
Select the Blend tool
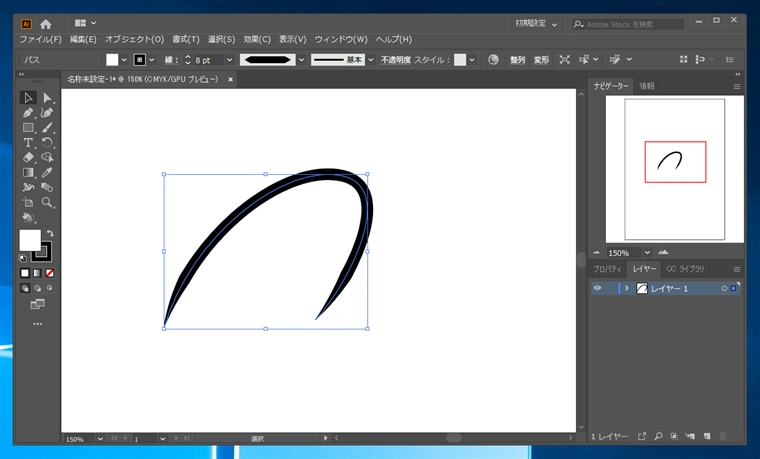point(47,187)
